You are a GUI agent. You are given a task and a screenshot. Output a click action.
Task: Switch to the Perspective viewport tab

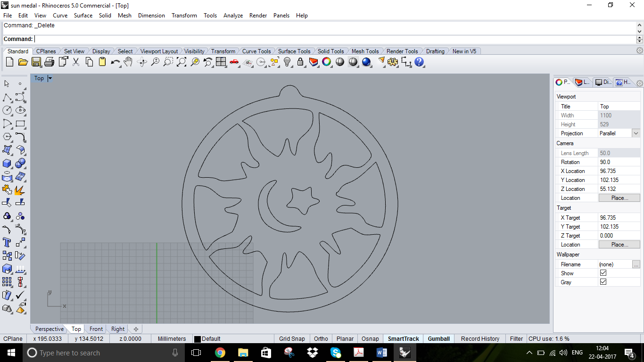pos(49,329)
